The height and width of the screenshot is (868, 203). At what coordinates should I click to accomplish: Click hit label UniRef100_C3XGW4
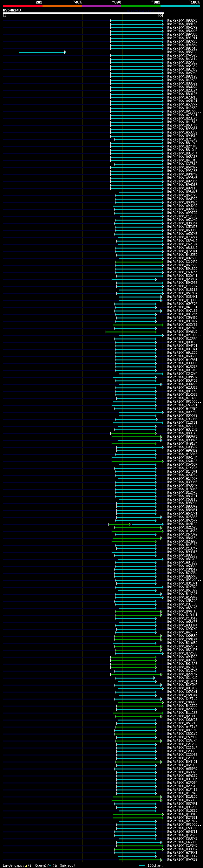click(x=182, y=374)
